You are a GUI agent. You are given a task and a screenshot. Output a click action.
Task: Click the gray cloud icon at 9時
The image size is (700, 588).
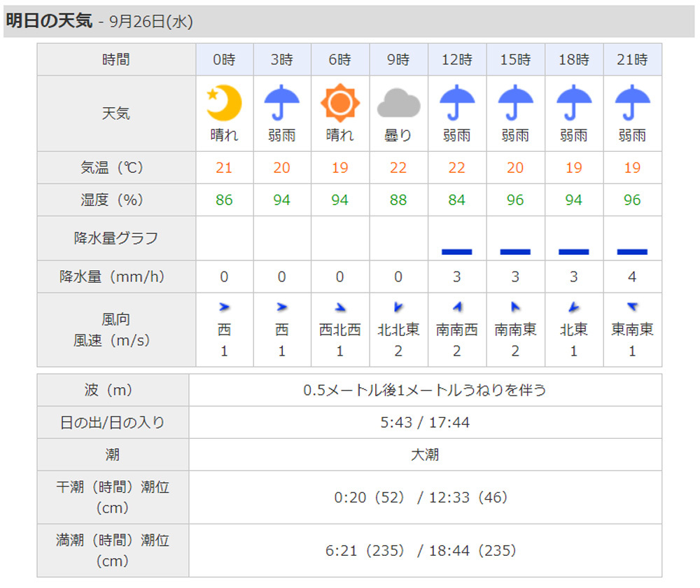398,105
